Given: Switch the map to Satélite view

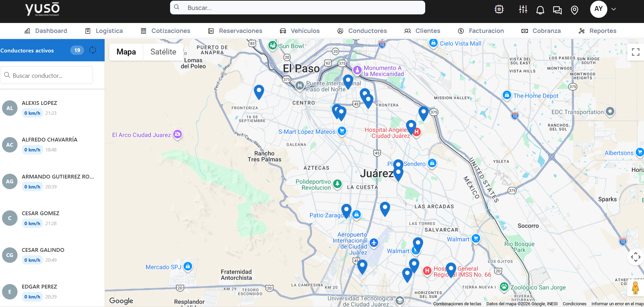Looking at the screenshot, I should click(x=163, y=52).
